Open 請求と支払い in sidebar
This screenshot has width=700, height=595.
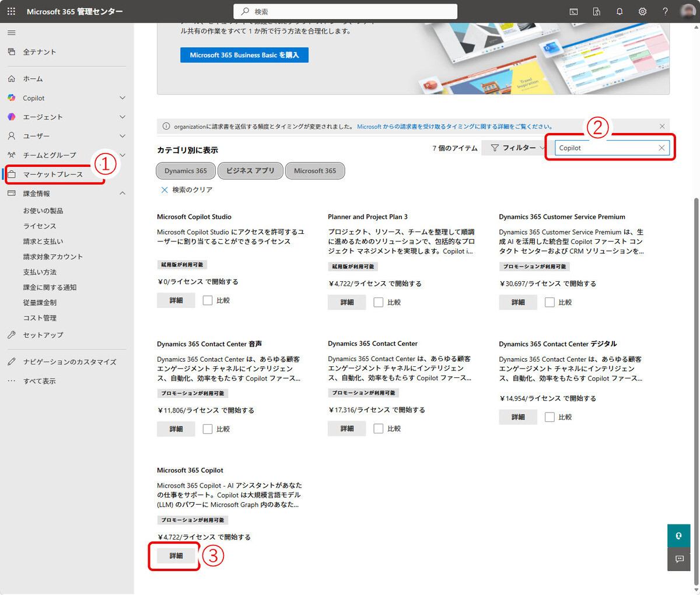tap(43, 241)
